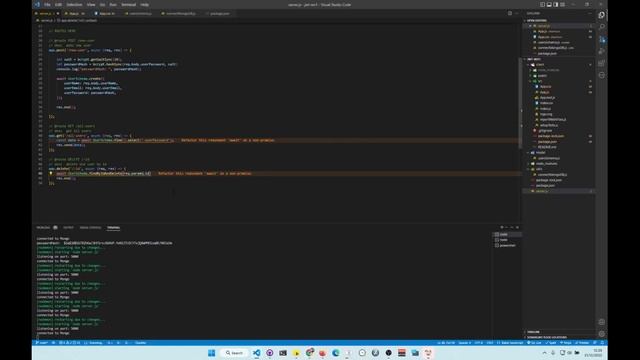Open the Help menu
Image resolution: width=640 pixels, height=360 pixels.
[144, 4]
